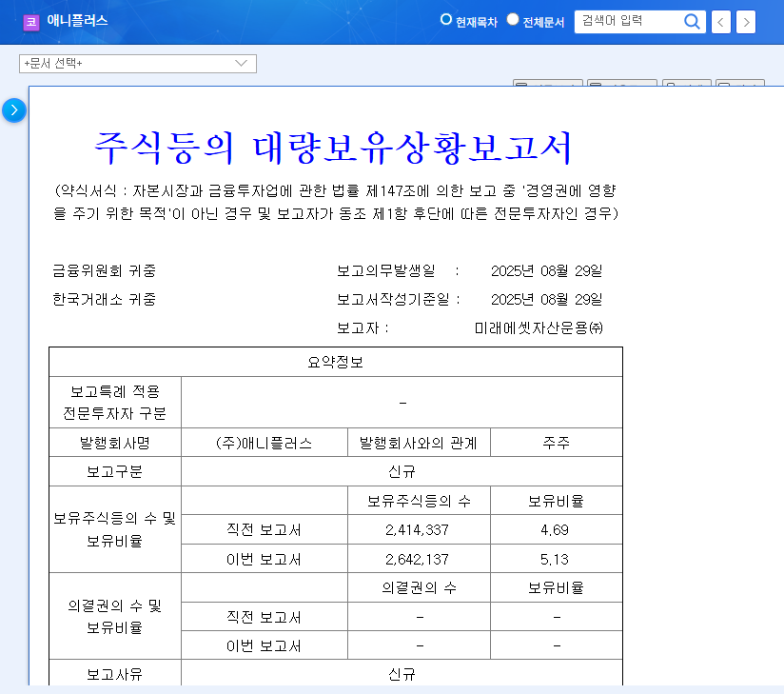Click the 한국거래소 귀중 text

[x=104, y=299]
